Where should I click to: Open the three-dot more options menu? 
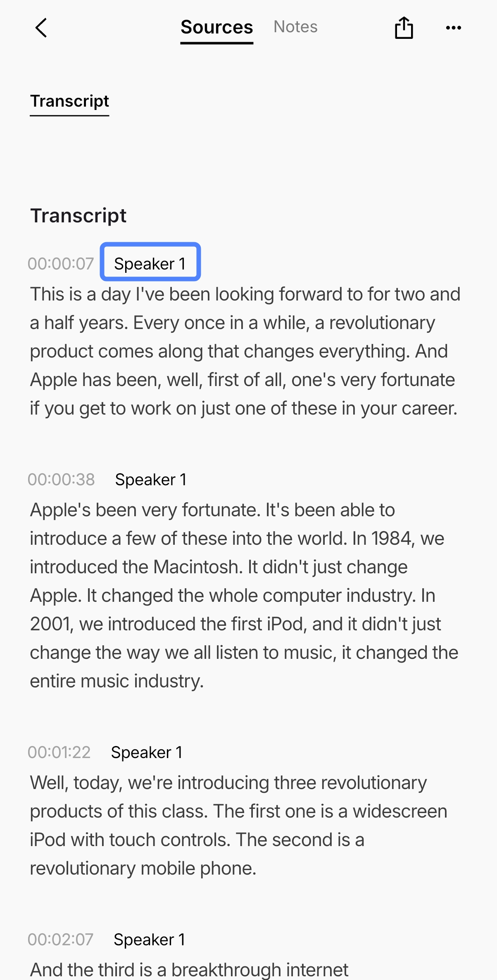click(453, 28)
